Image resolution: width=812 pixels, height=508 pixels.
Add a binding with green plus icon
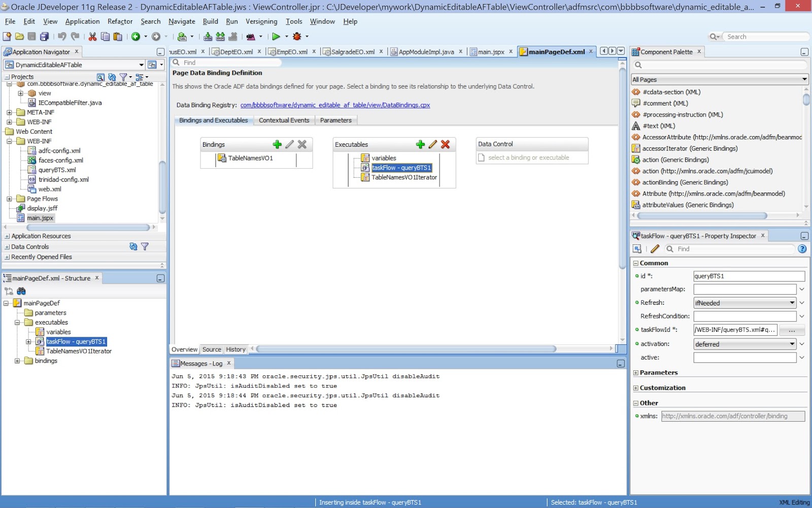[x=277, y=144]
